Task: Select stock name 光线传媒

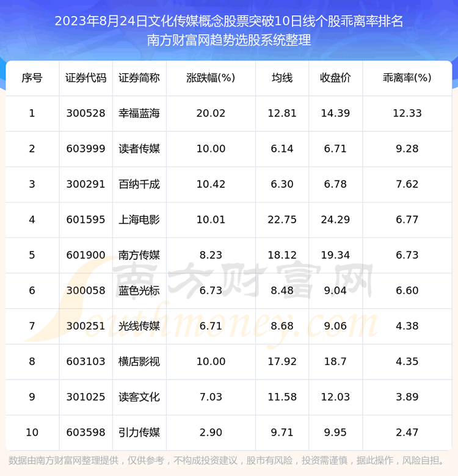Action: [139, 326]
